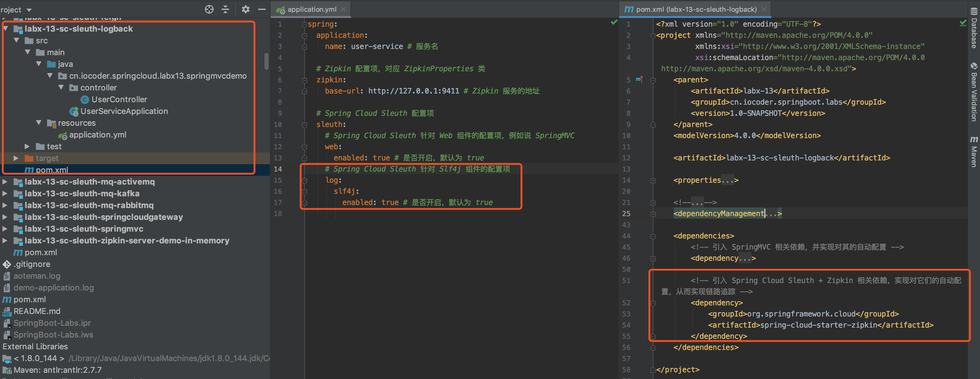980x379 pixels.
Task: Hide the project panel with minus icon
Action: pyautogui.click(x=262, y=10)
